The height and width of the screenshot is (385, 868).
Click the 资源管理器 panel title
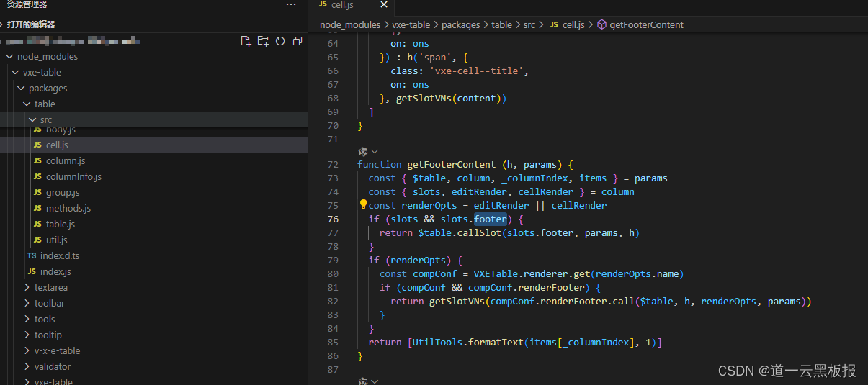tap(27, 4)
